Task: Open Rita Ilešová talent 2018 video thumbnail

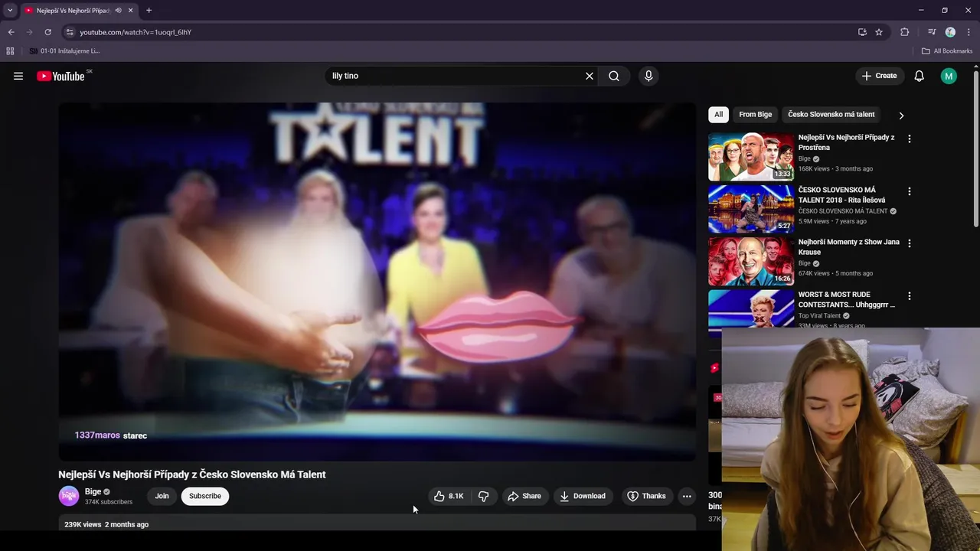Action: pyautogui.click(x=751, y=209)
